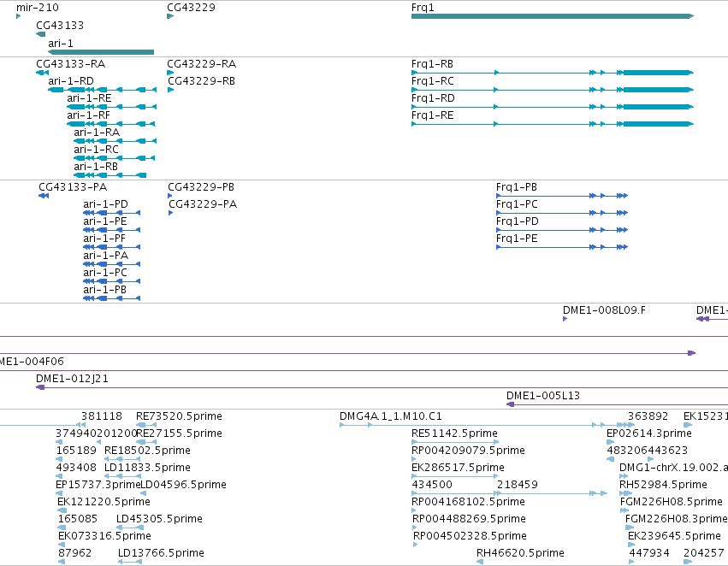The height and width of the screenshot is (566, 728).
Task: Click the RE51142.5prime EST label
Action: [x=454, y=433]
